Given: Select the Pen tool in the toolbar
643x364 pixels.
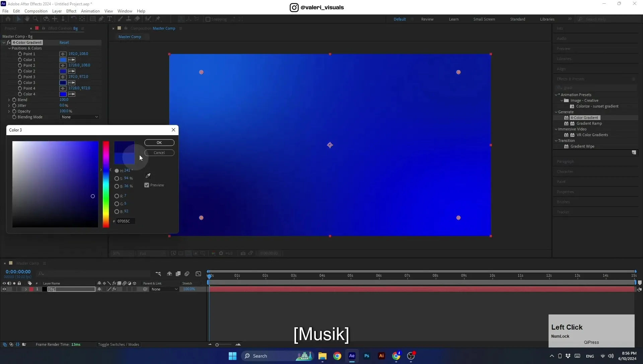Looking at the screenshot, I should [101, 19].
